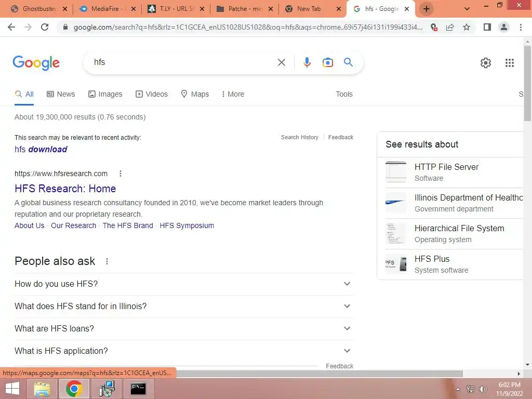The width and height of the screenshot is (532, 399).
Task: Share this page via share icon
Action: 450,27
